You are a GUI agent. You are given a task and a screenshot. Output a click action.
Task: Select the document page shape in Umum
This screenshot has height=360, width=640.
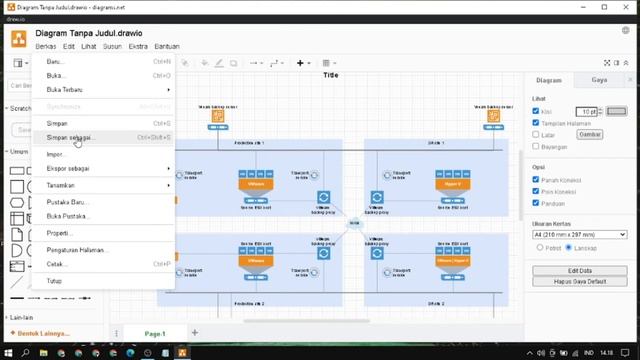coord(17,235)
